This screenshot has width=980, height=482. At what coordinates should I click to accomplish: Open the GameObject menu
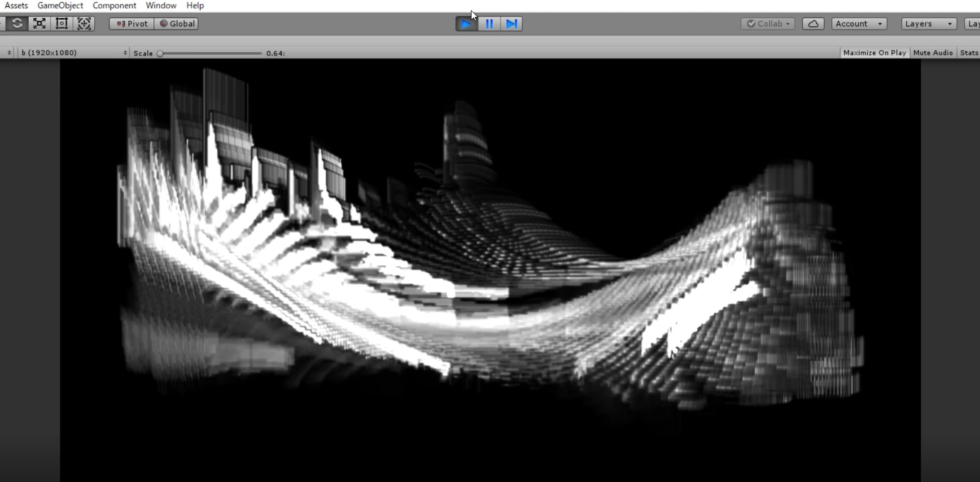point(60,5)
